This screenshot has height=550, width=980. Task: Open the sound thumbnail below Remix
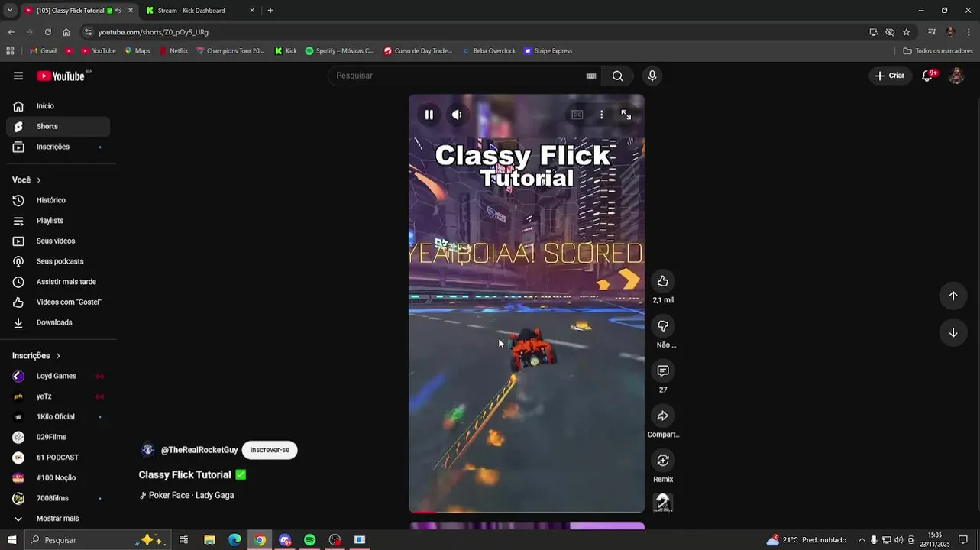click(x=663, y=502)
